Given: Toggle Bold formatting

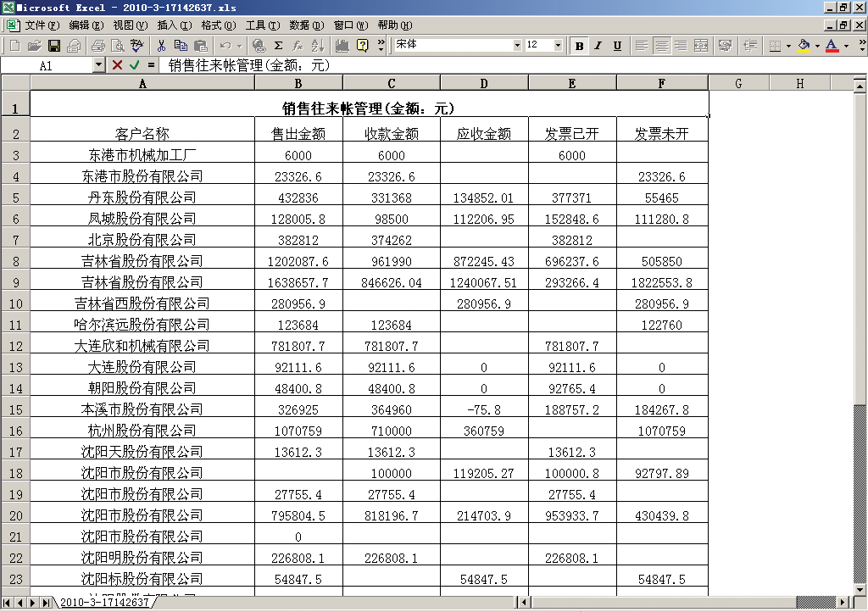Looking at the screenshot, I should click(579, 46).
